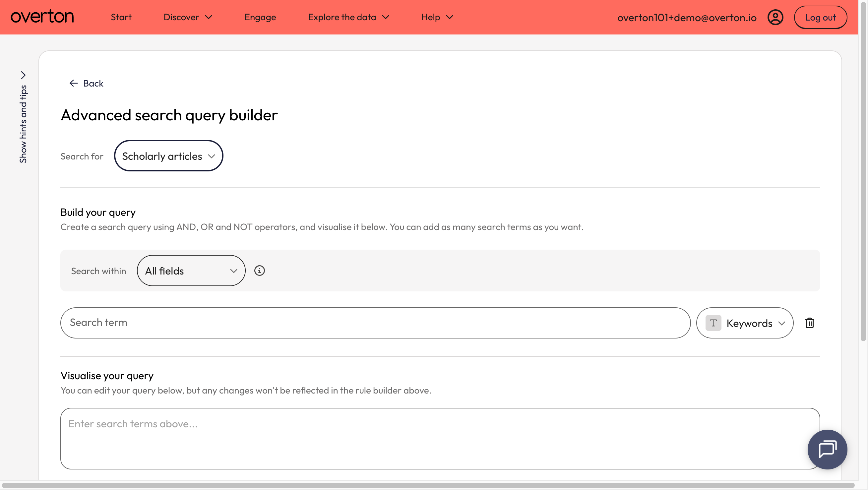Screen dimensions: 868x490
Task: Click the 'Advanced search query builder' heading
Action: point(169,115)
